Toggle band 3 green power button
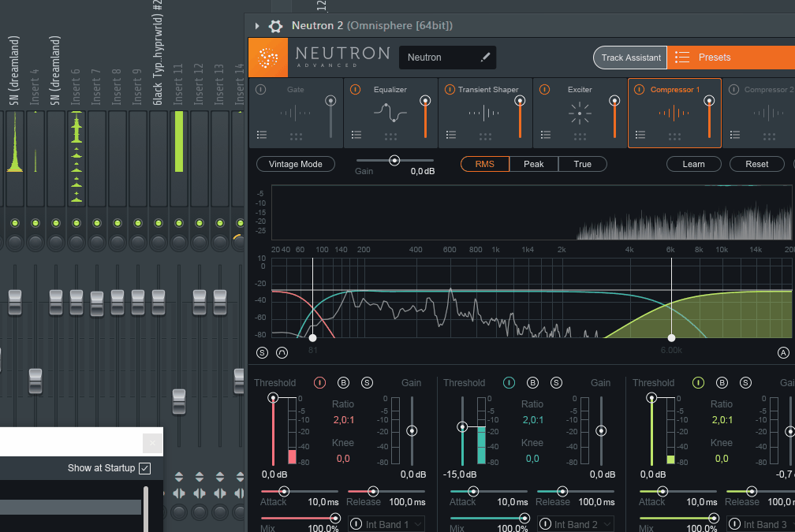 pos(698,383)
